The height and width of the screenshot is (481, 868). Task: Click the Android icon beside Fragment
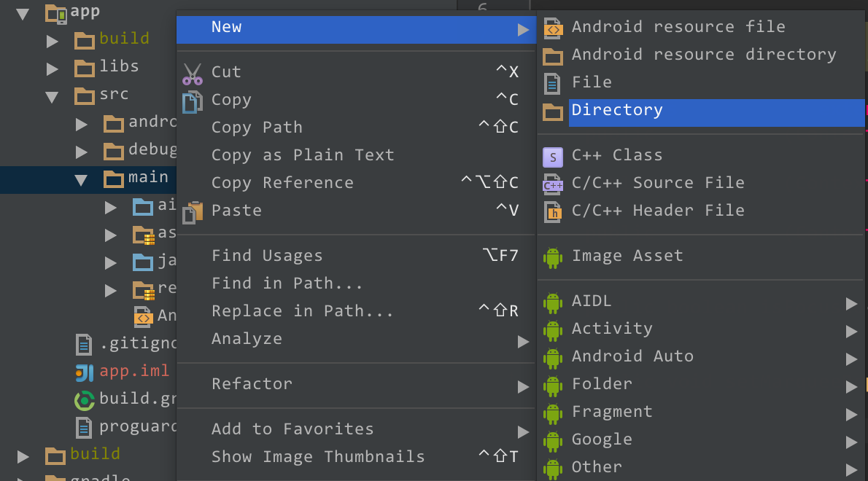(552, 413)
